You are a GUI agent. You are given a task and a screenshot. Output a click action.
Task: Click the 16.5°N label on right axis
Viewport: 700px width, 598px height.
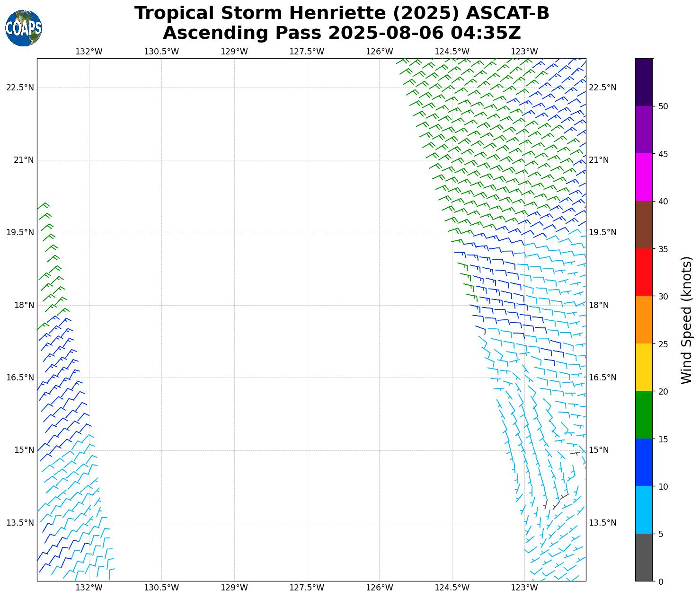point(603,378)
